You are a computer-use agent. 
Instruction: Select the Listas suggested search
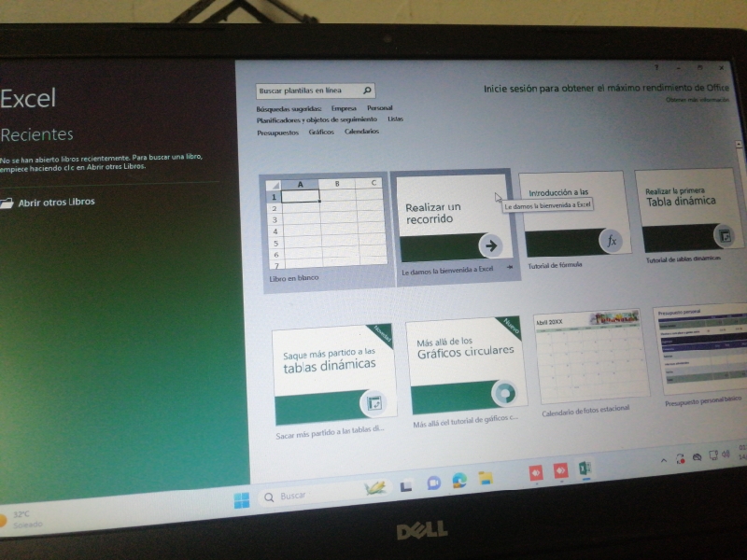[395, 119]
